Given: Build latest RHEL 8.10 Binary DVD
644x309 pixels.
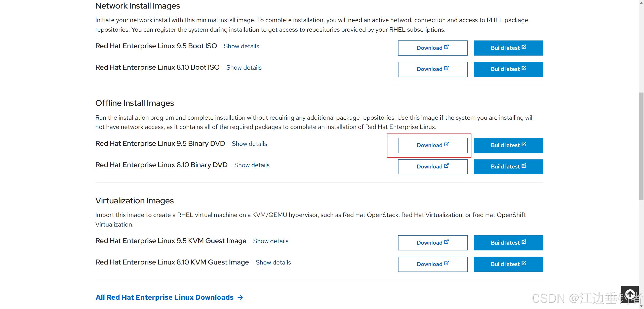Looking at the screenshot, I should (508, 167).
